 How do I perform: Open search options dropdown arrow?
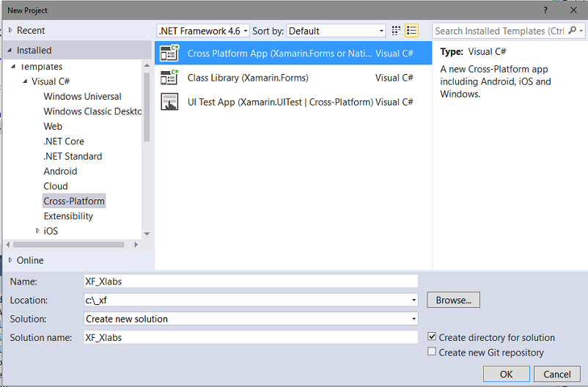[x=581, y=31]
